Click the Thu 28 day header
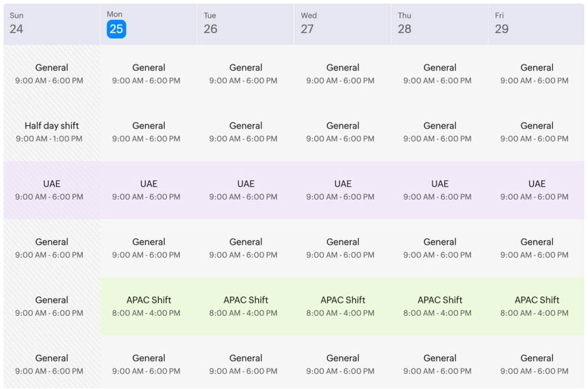The image size is (588, 389). pos(439,24)
